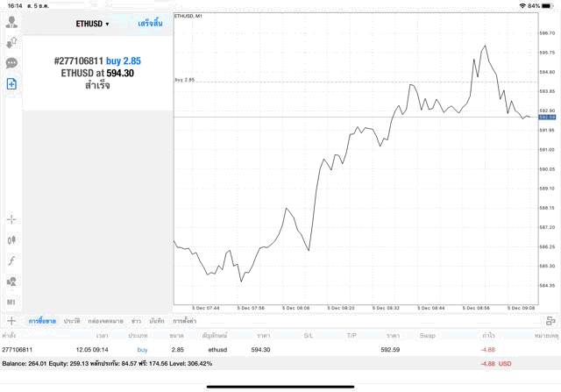The height and width of the screenshot is (392, 561).
Task: Switch to the บันทึก journal tab
Action: [157, 321]
